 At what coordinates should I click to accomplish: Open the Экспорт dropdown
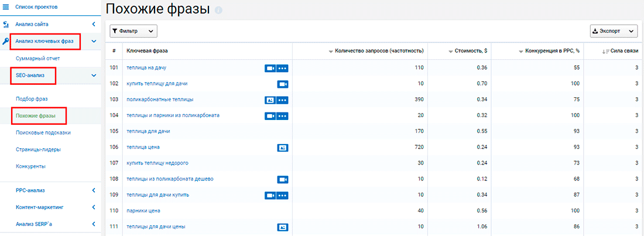coord(614,31)
